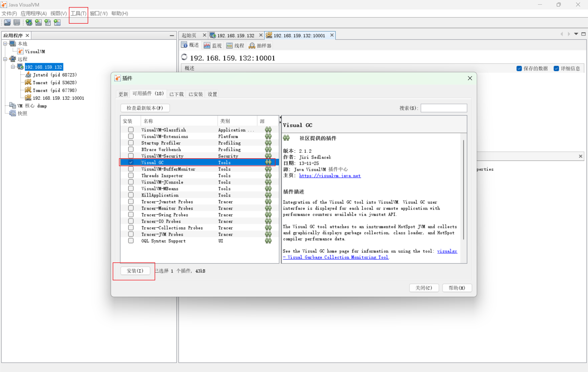The height and width of the screenshot is (372, 588).
Task: Open the https://visualvm.java.net homepage link
Action: (330, 176)
